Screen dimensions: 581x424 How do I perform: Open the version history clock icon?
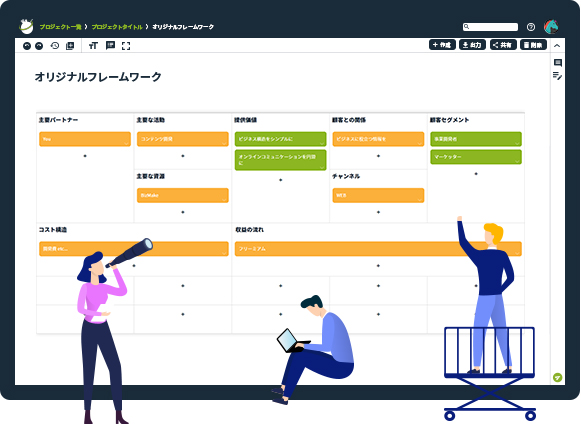point(55,46)
